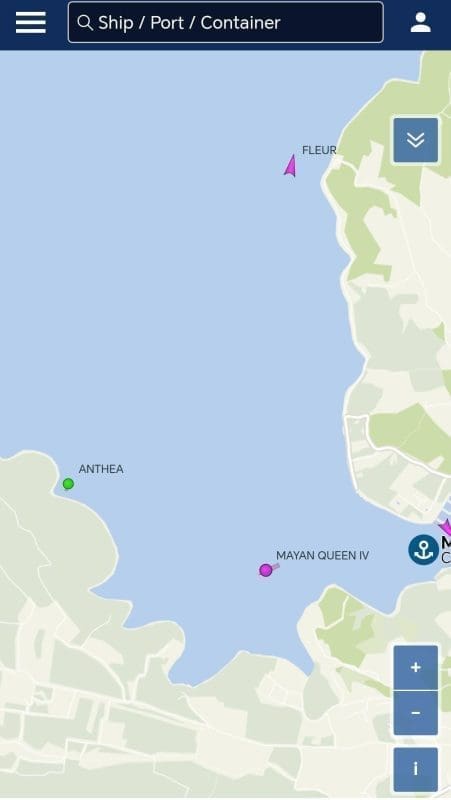Focus the Ship / Port / Container search field
This screenshot has width=451, height=800.
coord(226,22)
